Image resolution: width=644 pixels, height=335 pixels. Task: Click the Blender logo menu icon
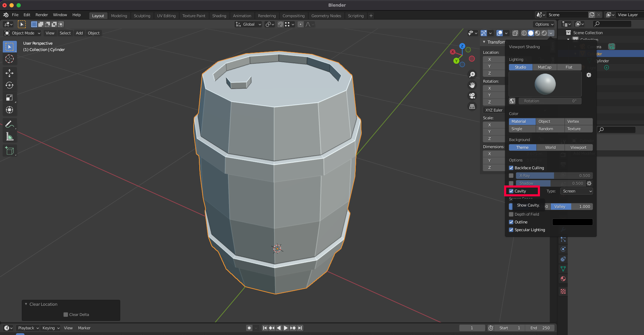[x=6, y=15]
